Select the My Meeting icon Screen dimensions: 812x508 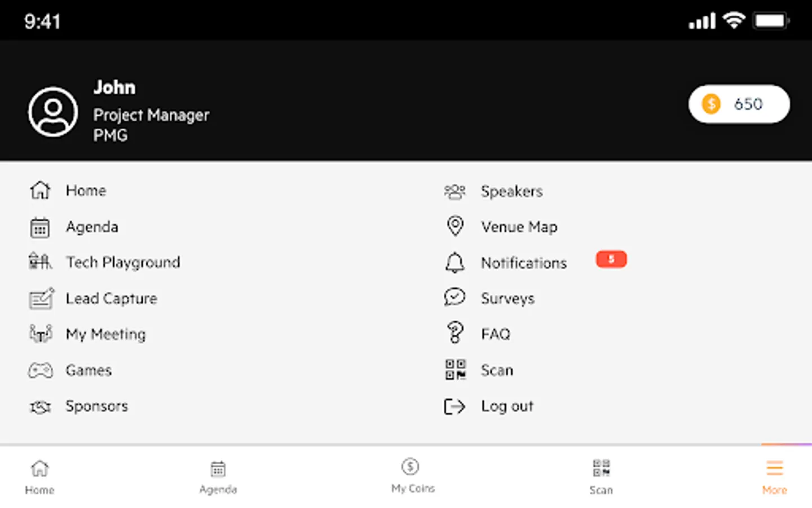(41, 334)
